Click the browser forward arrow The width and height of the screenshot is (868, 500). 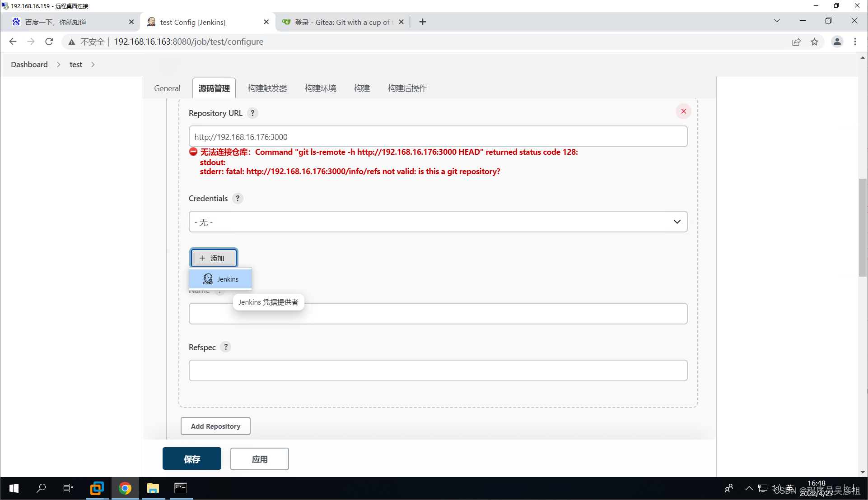(31, 42)
